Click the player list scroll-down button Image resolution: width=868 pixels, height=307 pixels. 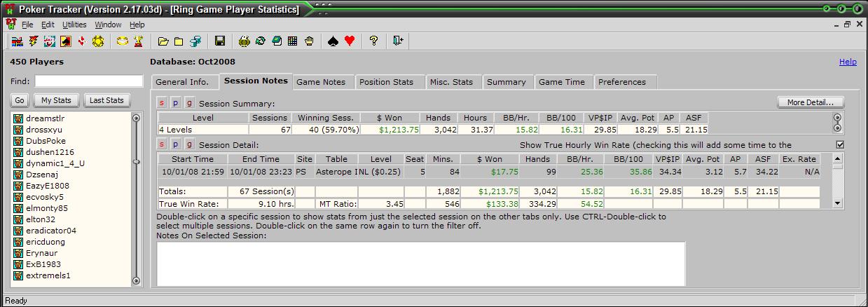(136, 280)
